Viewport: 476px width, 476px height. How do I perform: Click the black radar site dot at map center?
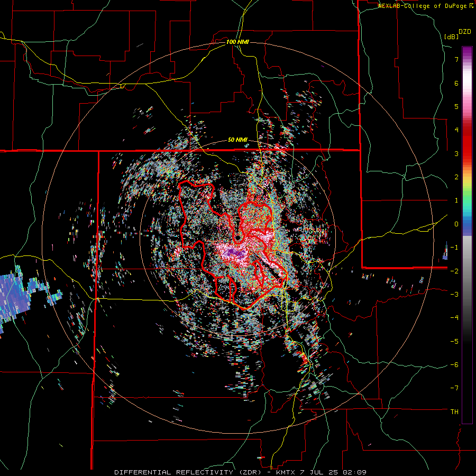click(237, 237)
